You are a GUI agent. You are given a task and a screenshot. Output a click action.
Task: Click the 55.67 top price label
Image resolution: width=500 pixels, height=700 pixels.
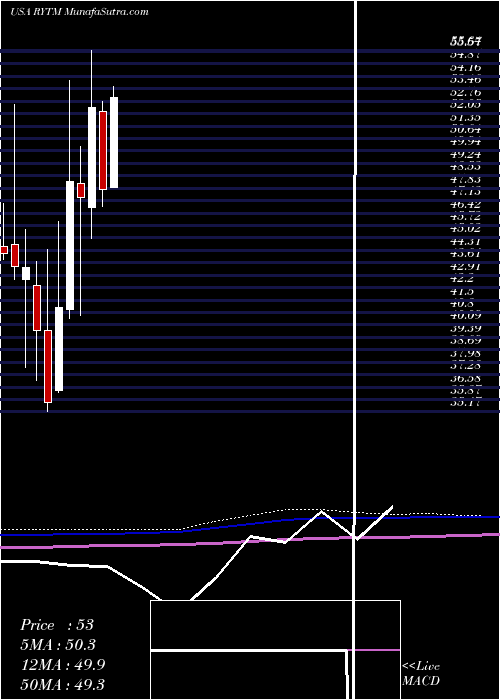pyautogui.click(x=465, y=42)
